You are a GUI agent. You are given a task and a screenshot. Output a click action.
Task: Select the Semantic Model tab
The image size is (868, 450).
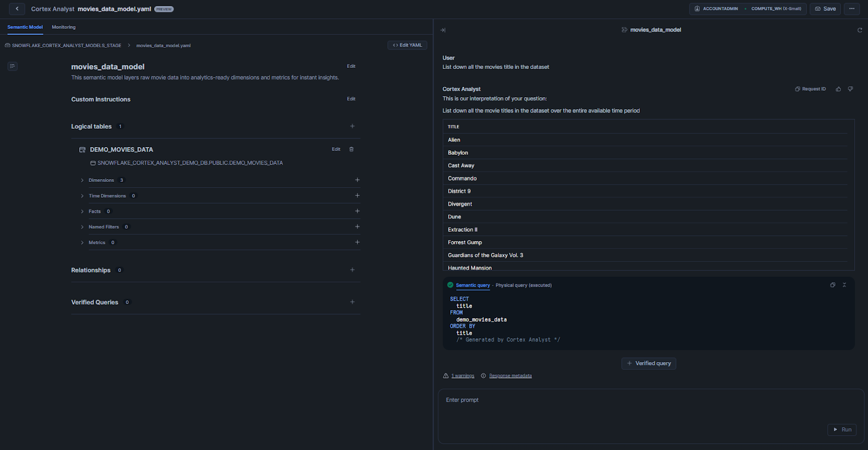click(25, 27)
